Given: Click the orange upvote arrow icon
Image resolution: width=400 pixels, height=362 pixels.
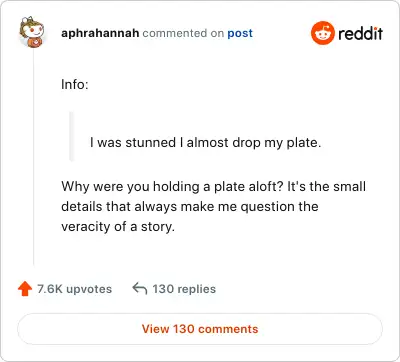Looking at the screenshot, I should 25,289.
